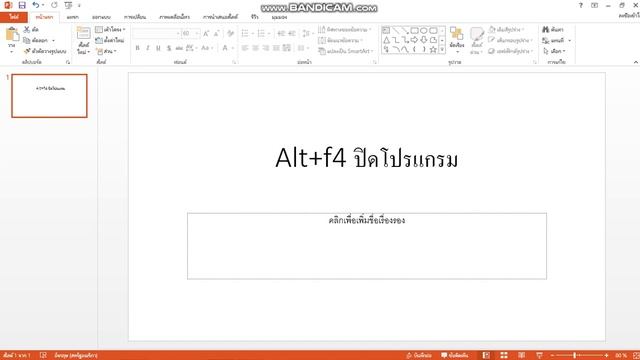Click the Undo arrow icon
Screen dimensions: 640x360
[x=36, y=5]
